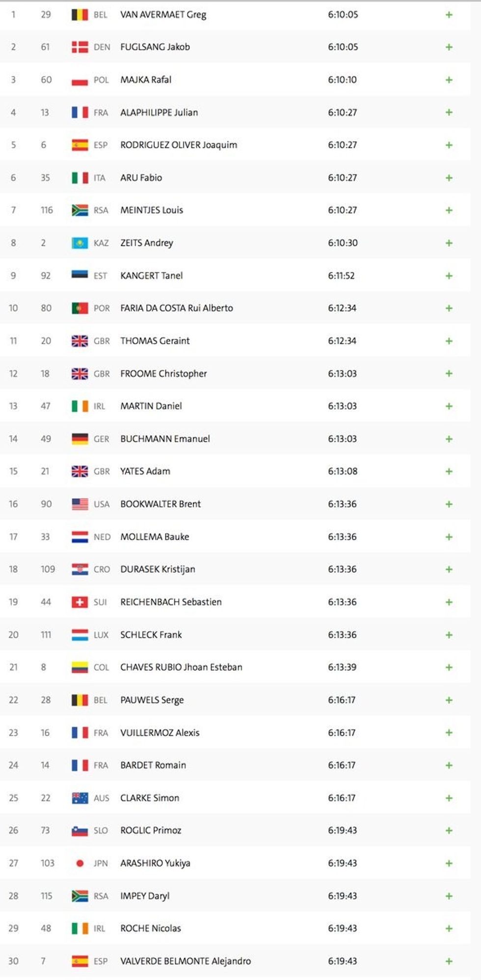Click the Croatia flag by Durasek Kristijan
This screenshot has height=980, width=481.
point(80,569)
